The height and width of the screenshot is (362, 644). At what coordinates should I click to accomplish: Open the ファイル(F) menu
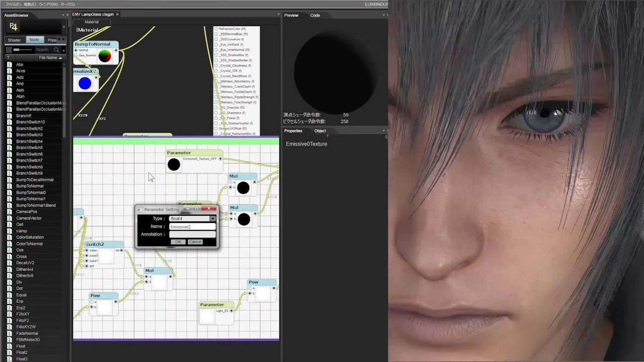[x=13, y=4]
